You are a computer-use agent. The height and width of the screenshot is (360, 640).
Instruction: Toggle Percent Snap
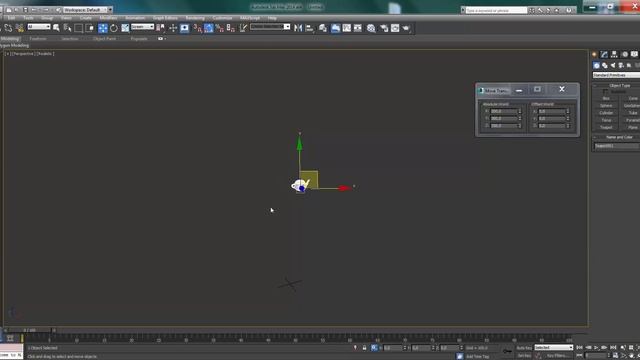(x=220, y=28)
